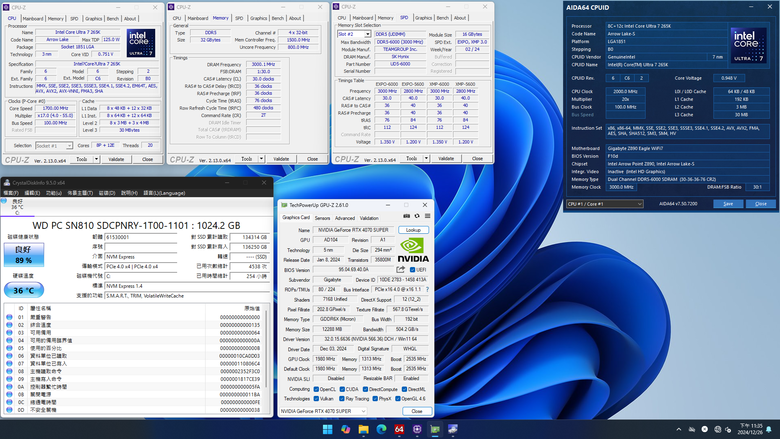780x439 pixels.
Task: Switch to Sensors tab in GPU-Z
Action: point(322,218)
